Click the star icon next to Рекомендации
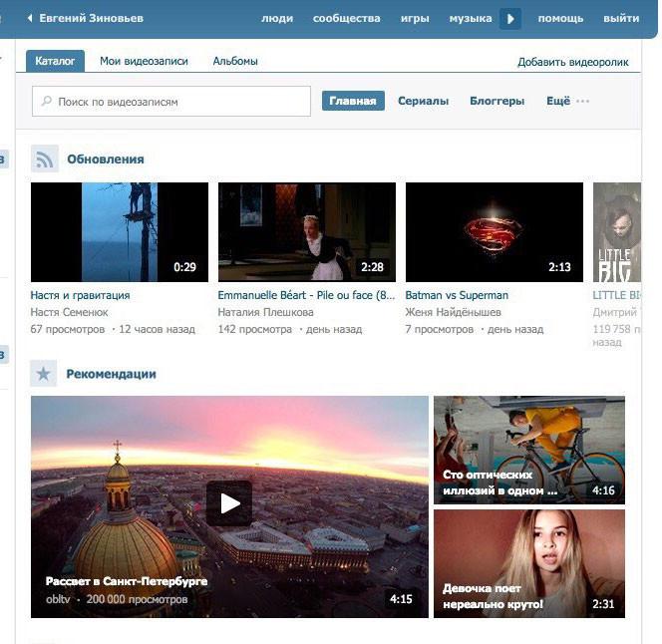This screenshot has height=644, width=662. (44, 374)
